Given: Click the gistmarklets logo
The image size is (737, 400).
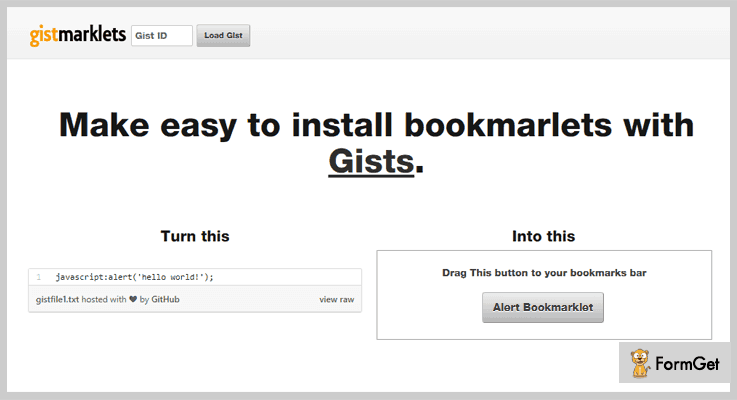Looking at the screenshot, I should pos(78,35).
